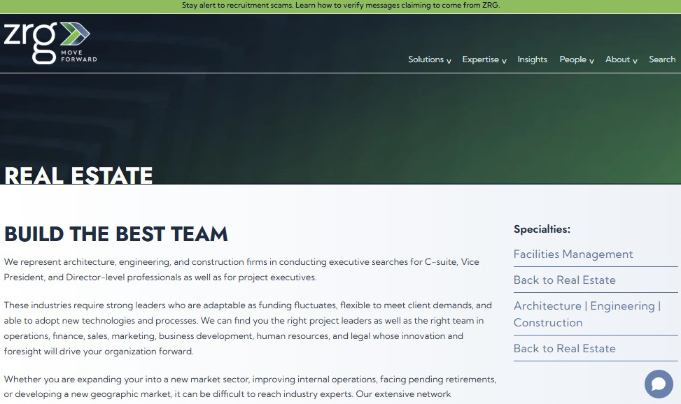Open Architecture | Engineering | Construction specialty link
Screen dimensions: 681x404
click(587, 314)
